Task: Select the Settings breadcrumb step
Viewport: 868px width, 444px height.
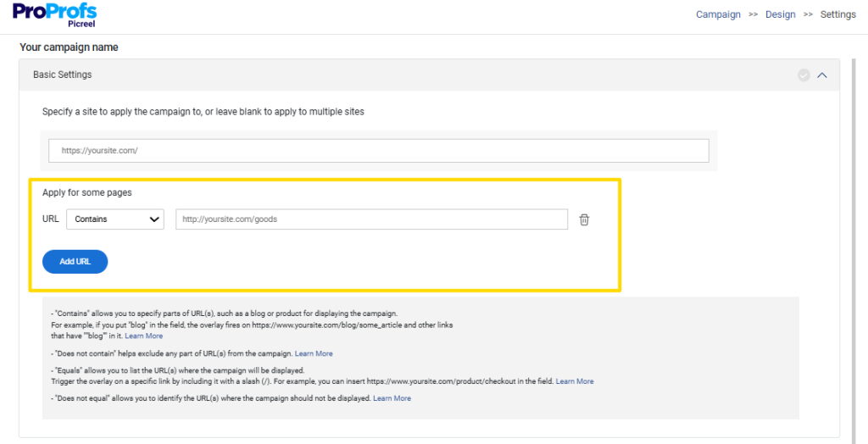Action: coord(837,14)
